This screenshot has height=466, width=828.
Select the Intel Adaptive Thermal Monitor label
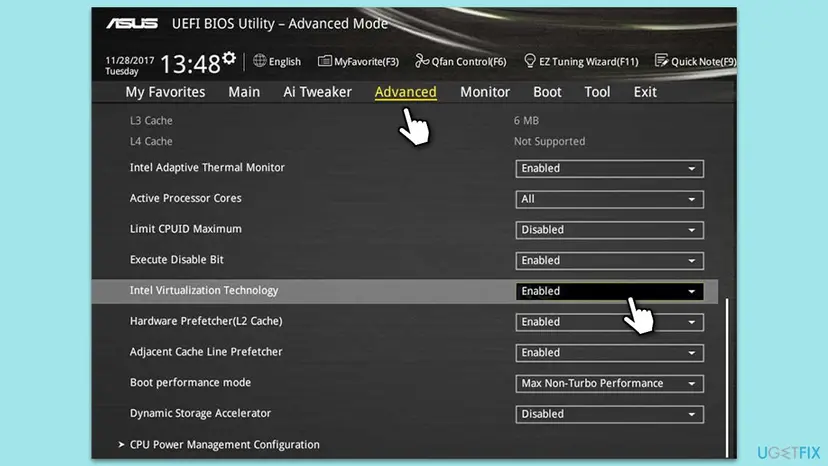tap(207, 167)
